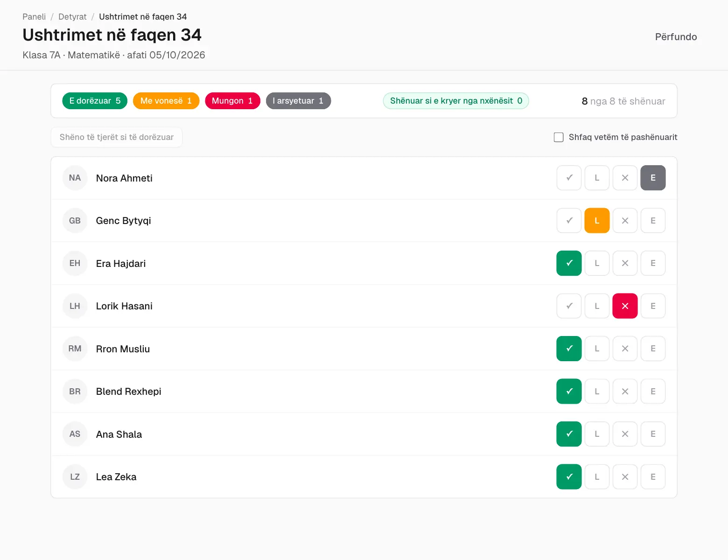Mark Nora Ahmeti as missing with X
728x560 pixels.
[x=625, y=178]
